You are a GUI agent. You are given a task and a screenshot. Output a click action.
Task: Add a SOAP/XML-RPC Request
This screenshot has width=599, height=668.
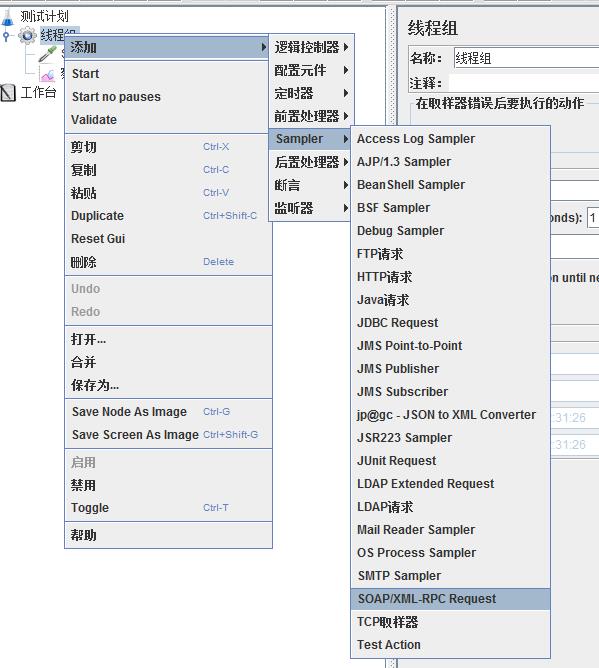450,599
